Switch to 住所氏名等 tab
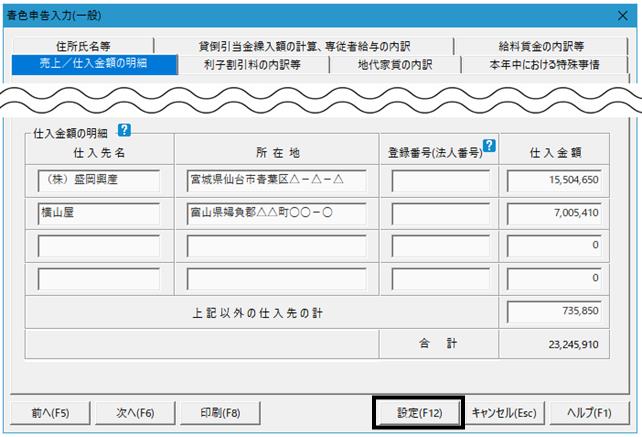The height and width of the screenshot is (437, 642). (83, 46)
